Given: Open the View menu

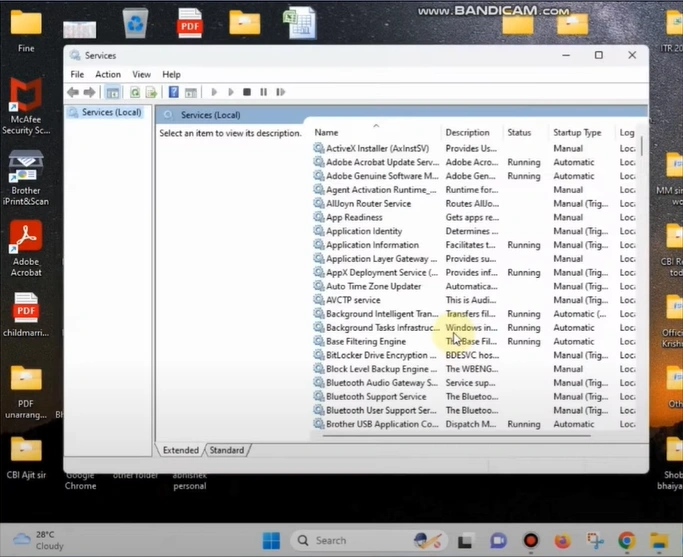Looking at the screenshot, I should (x=141, y=74).
